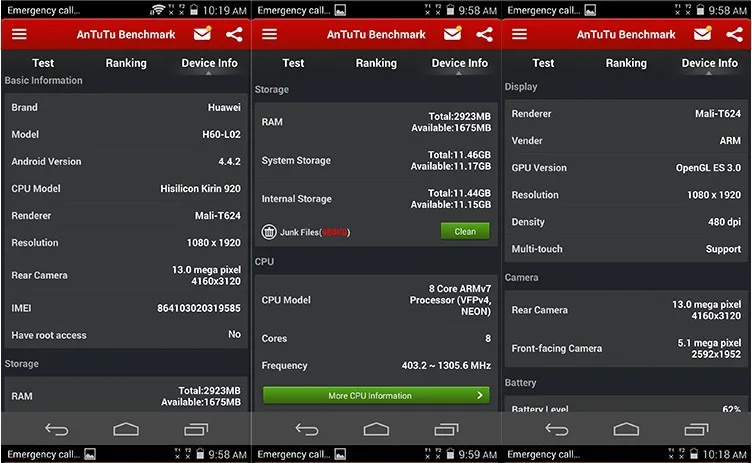This screenshot has height=463, width=752.
Task: Tap the Frequency 403.2 ~ 1305.6 MHz row
Action: [376, 366]
